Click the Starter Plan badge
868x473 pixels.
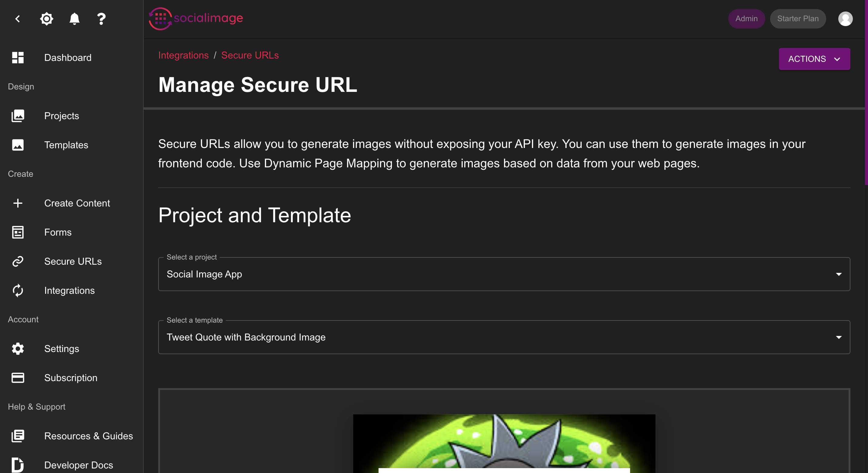(798, 18)
